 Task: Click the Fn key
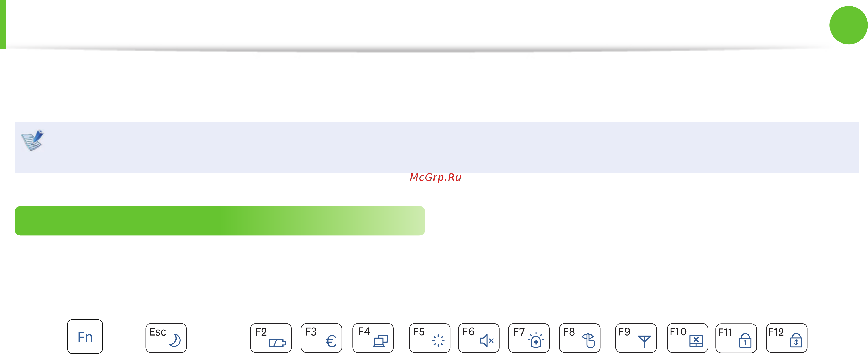click(85, 337)
